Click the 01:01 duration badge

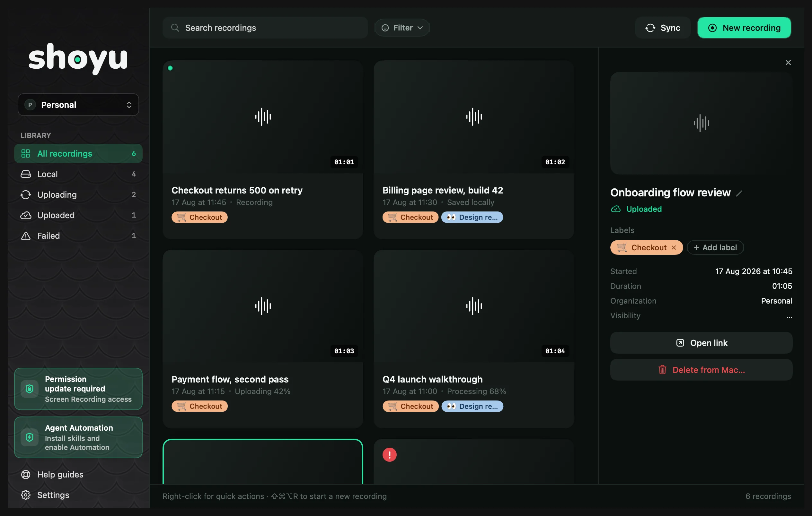344,162
